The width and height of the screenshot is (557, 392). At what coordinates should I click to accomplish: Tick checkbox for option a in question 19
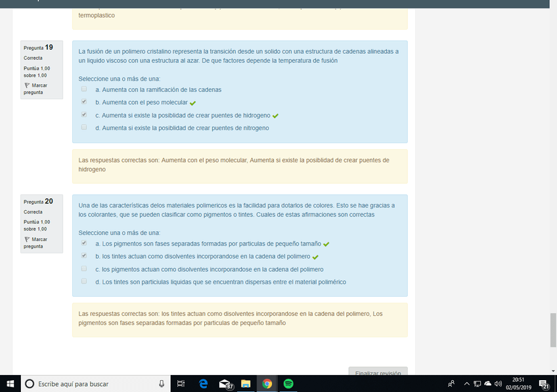84,89
